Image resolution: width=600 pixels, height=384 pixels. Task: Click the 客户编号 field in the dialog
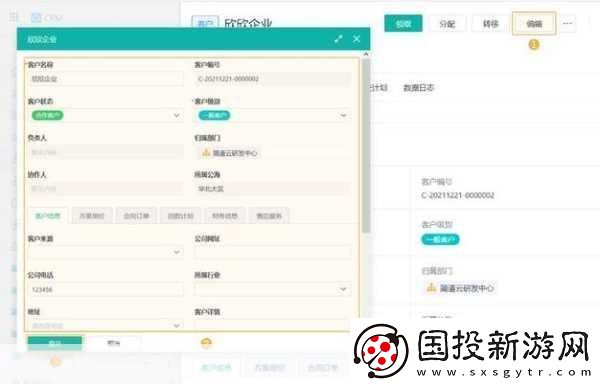pyautogui.click(x=272, y=79)
